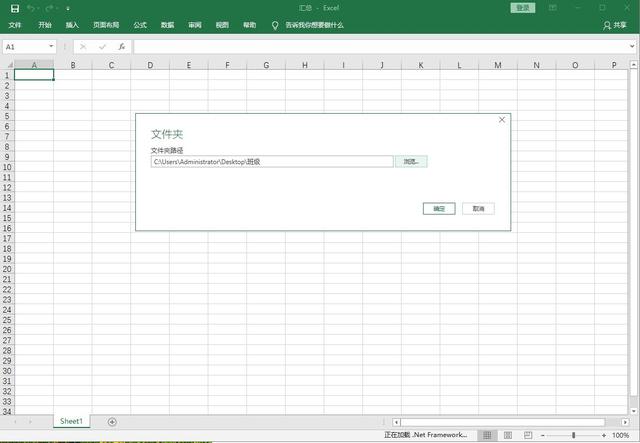The image size is (640, 443).
Task: Expand the Name Box dropdown arrow
Action: tap(51, 47)
